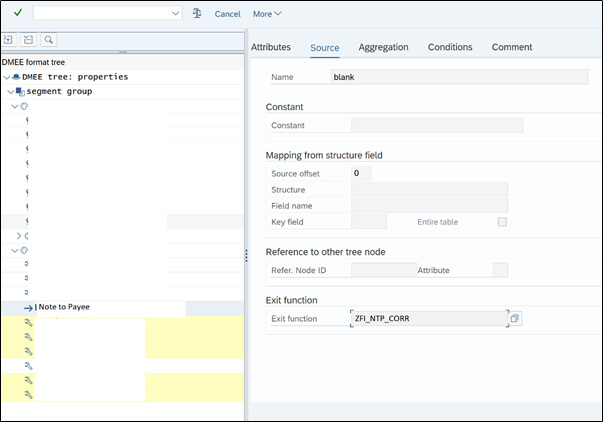Image resolution: width=603 pixels, height=422 pixels.
Task: Click the collapse subtree icon
Action: [x=28, y=40]
